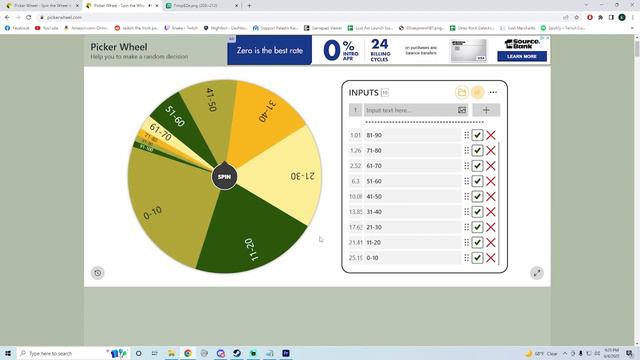Uncheck the 61-70 input checkbox

(477, 166)
